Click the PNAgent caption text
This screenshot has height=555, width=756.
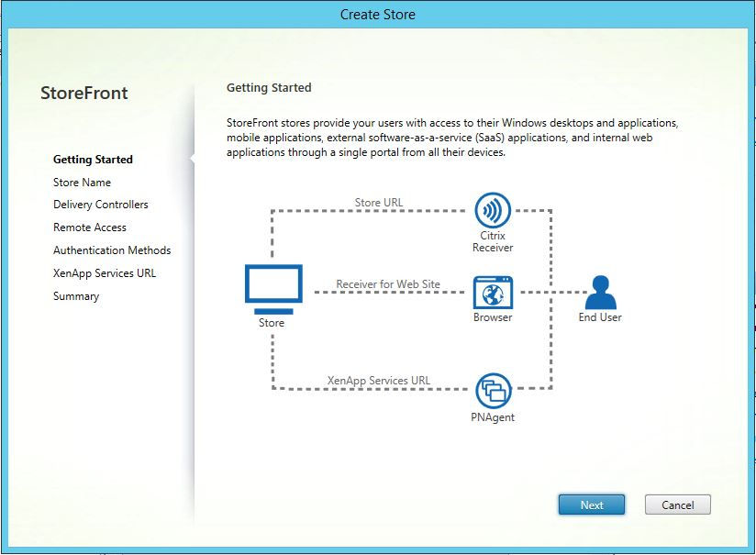pos(493,417)
